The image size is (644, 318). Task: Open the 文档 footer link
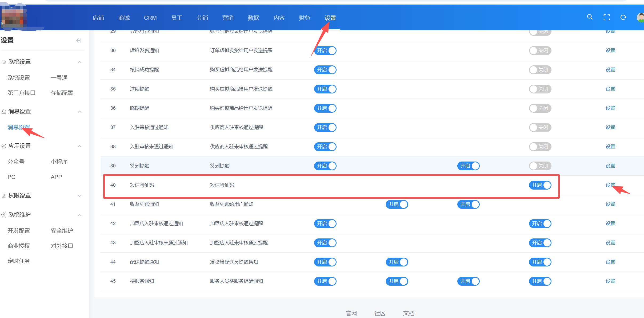pos(409,313)
